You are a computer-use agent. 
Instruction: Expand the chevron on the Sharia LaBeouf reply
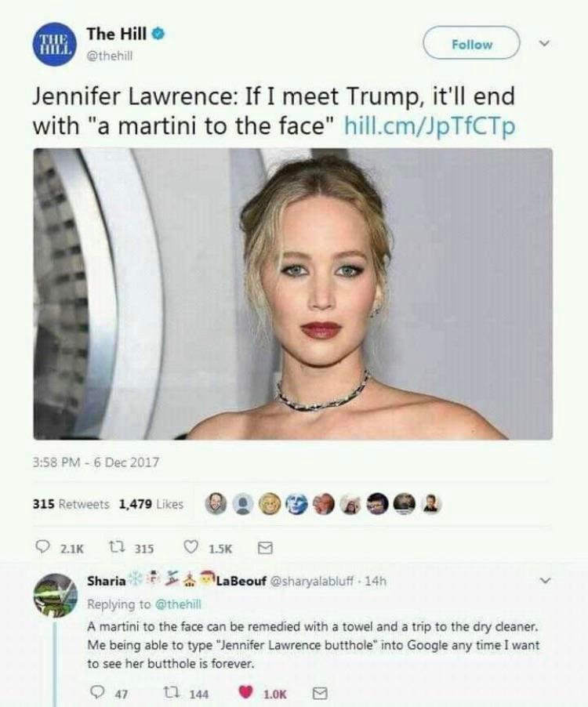pyautogui.click(x=545, y=580)
